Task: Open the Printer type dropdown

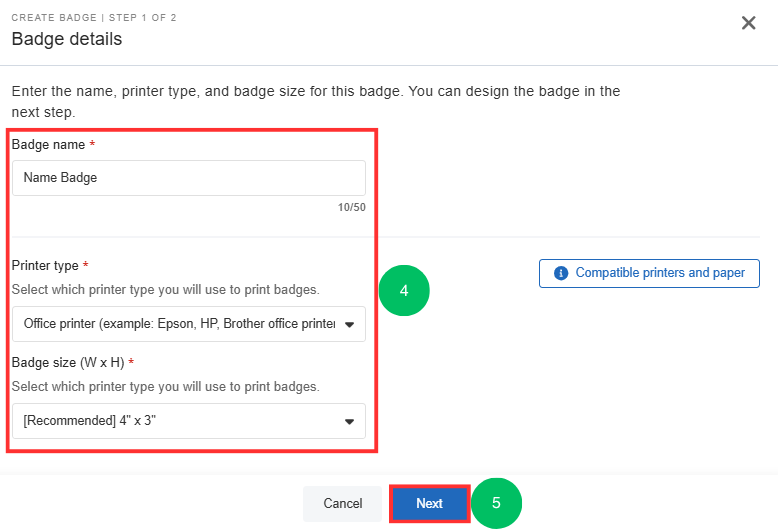Action: tap(189, 324)
